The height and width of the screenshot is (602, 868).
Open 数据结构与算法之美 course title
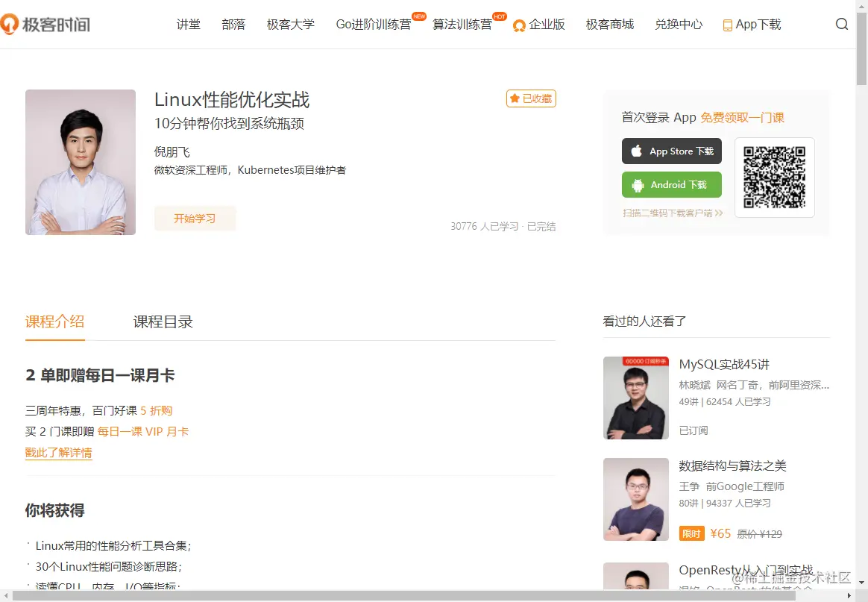(732, 465)
